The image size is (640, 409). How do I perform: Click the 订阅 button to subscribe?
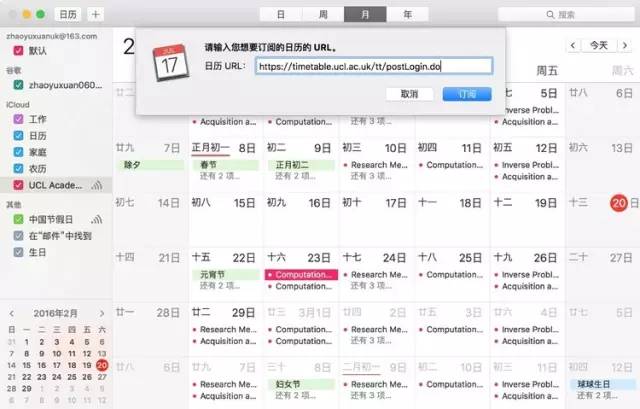coord(466,93)
